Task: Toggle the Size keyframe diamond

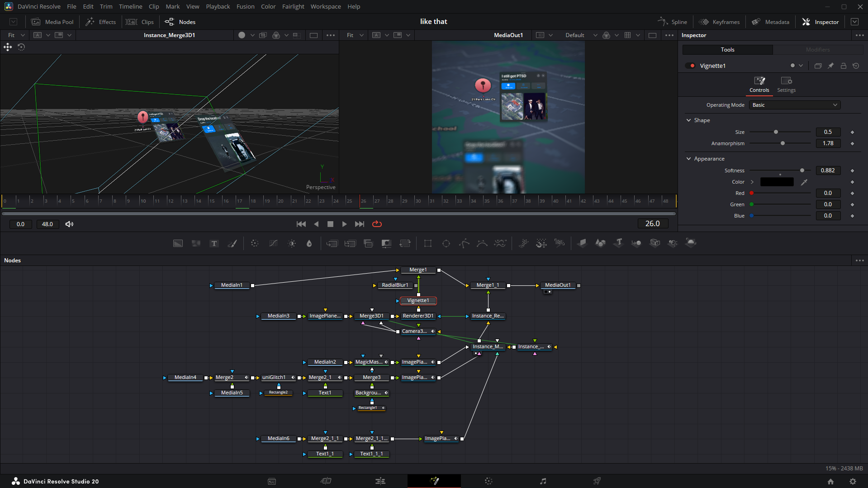Action: coord(852,132)
